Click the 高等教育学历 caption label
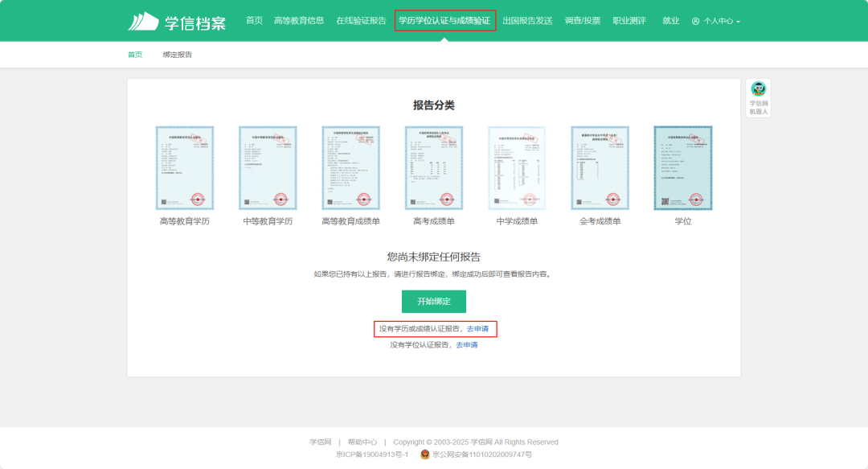868x469 pixels. 184,221
